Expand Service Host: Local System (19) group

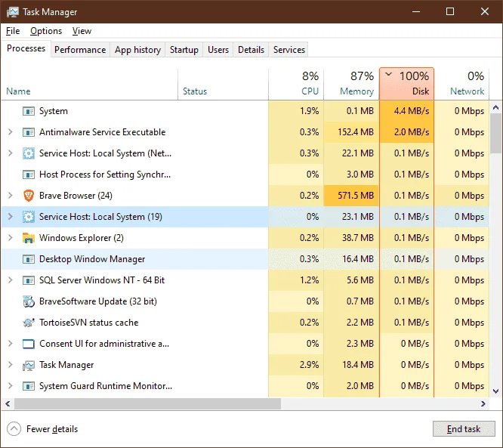(x=11, y=217)
